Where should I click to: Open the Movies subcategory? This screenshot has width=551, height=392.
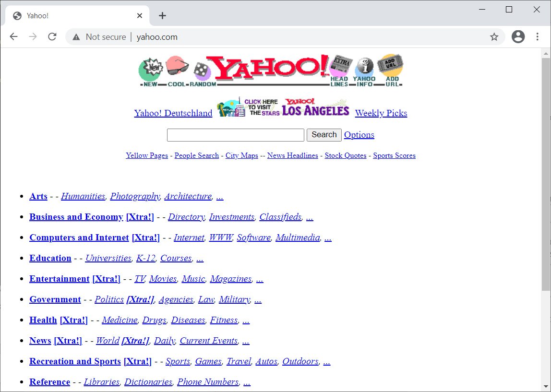(163, 279)
